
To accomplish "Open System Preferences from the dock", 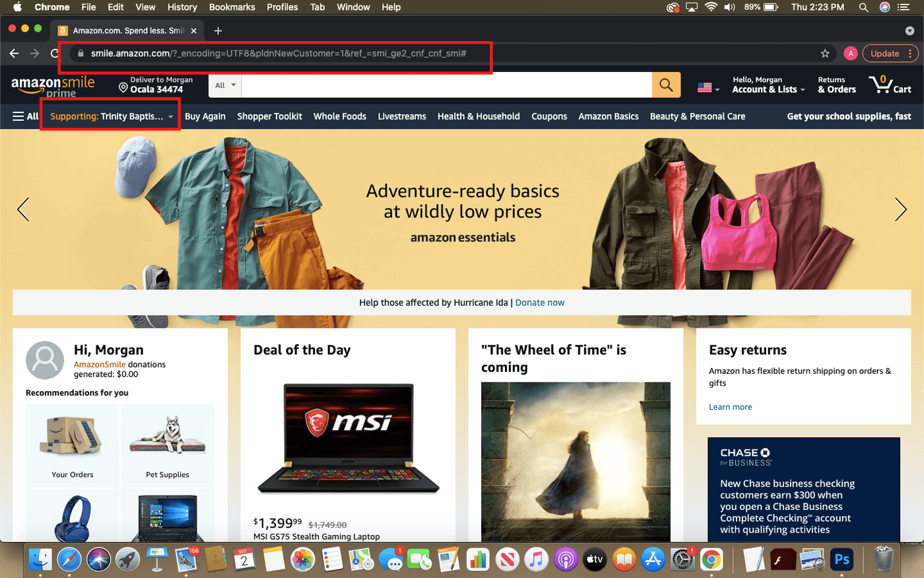I will [x=682, y=560].
